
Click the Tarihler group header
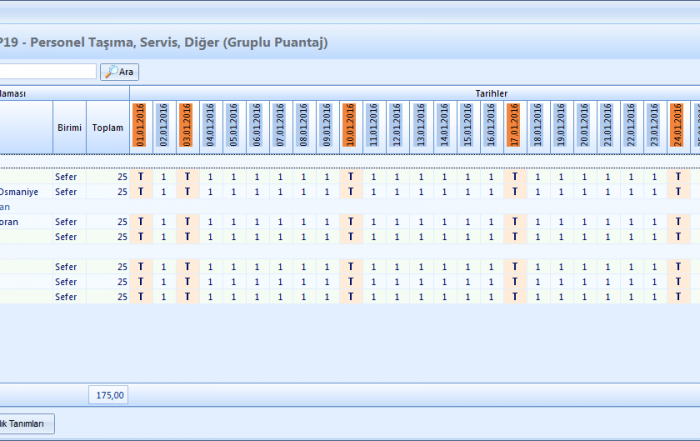(x=490, y=93)
